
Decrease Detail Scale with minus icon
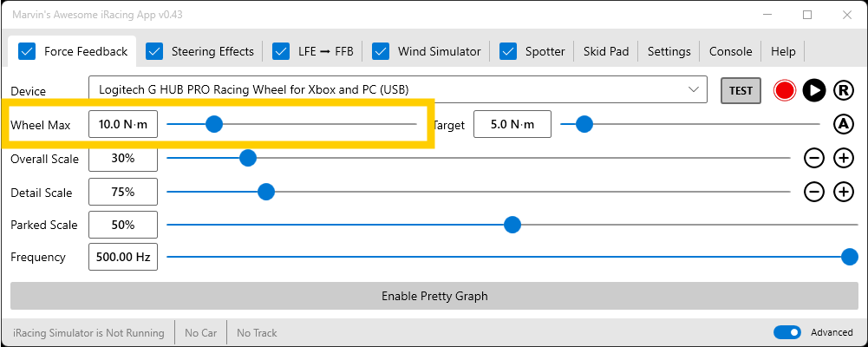coord(814,192)
